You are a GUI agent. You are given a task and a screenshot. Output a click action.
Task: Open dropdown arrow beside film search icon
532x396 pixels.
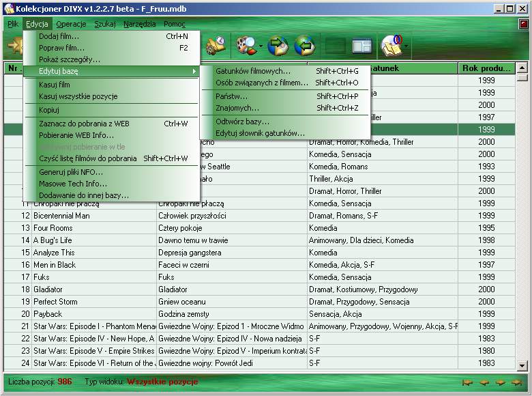point(260,46)
